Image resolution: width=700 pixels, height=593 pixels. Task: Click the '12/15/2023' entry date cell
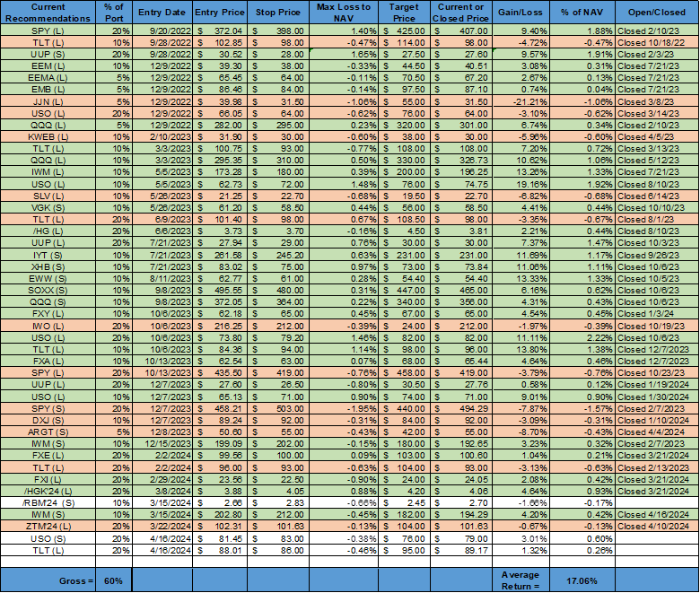[162, 443]
